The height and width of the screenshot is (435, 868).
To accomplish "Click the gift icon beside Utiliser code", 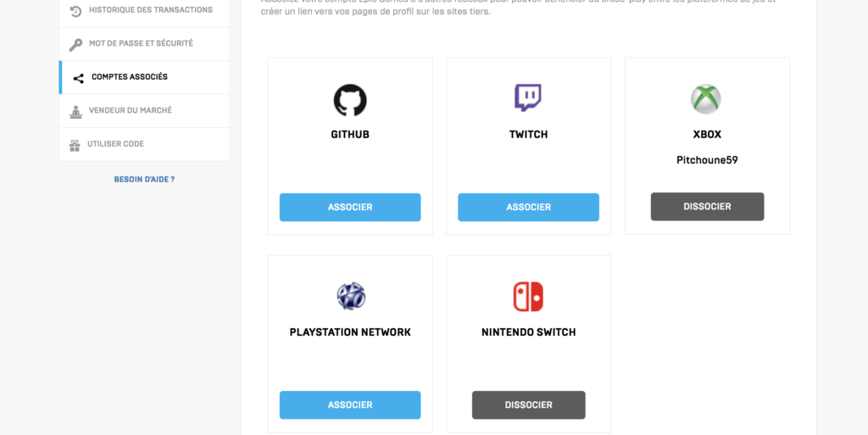I will pos(75,145).
